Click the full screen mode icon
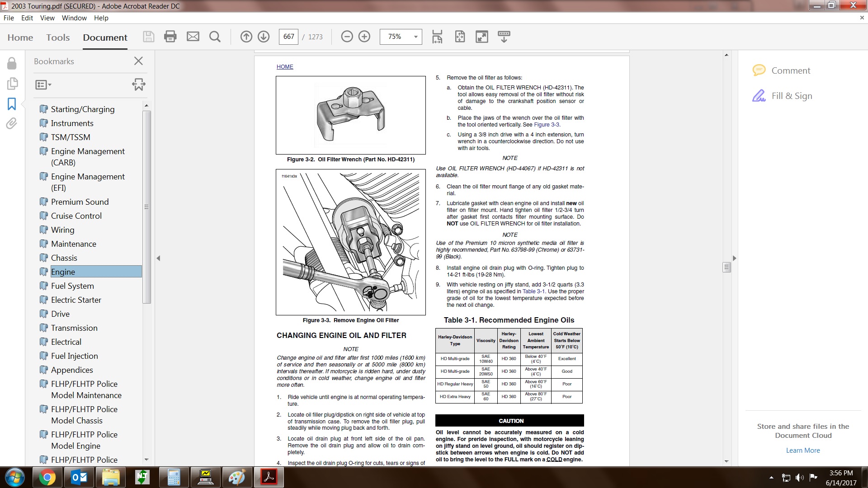Viewport: 868px width, 488px height. point(482,37)
